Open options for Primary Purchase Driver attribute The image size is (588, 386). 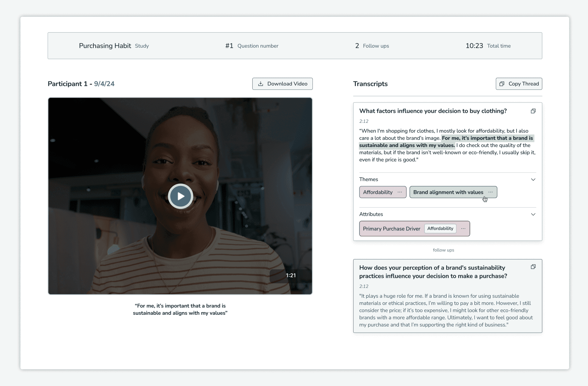point(463,228)
